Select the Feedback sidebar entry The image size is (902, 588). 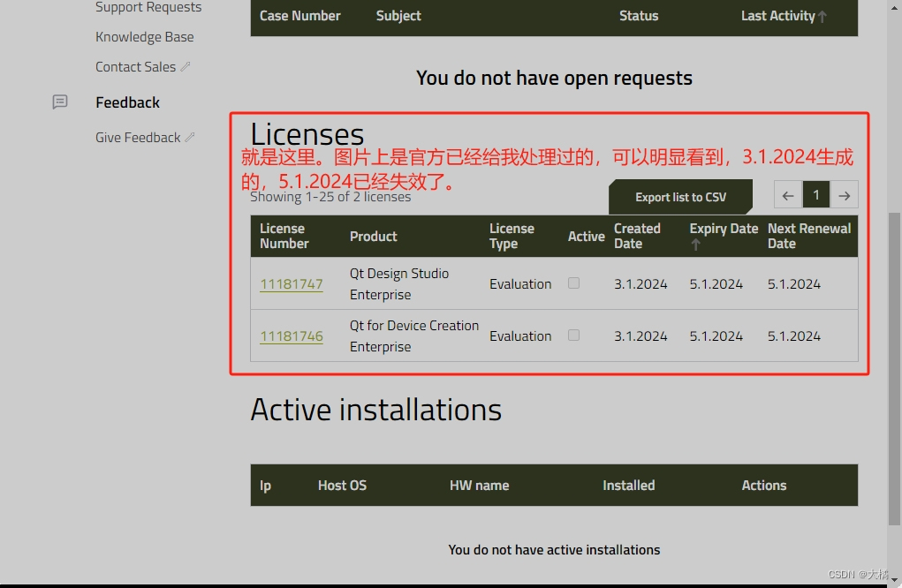point(127,102)
